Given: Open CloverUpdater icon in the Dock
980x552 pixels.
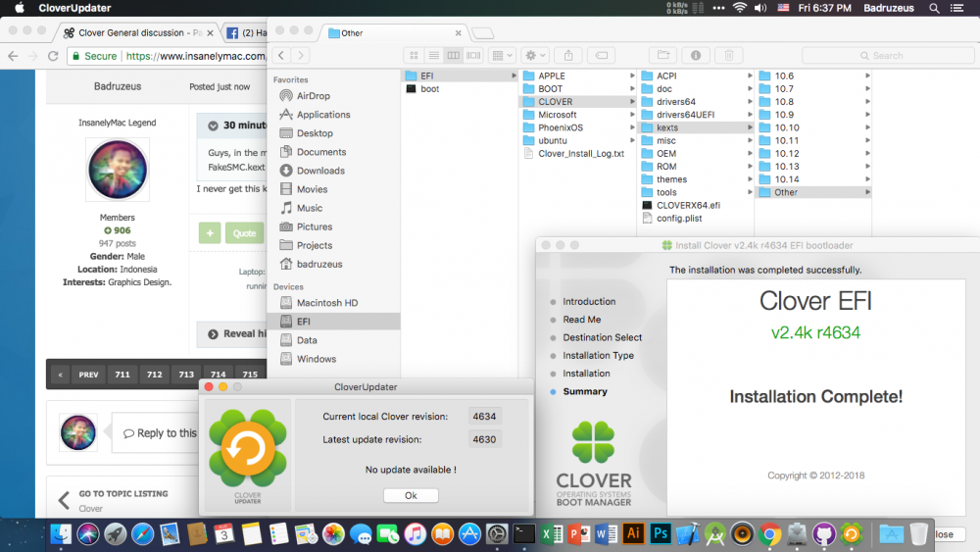Looking at the screenshot, I should tap(852, 533).
